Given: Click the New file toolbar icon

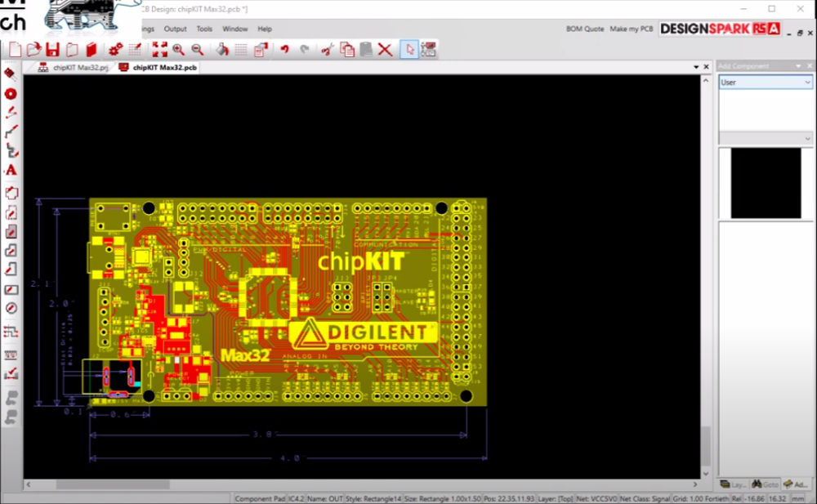Looking at the screenshot, I should pos(15,50).
